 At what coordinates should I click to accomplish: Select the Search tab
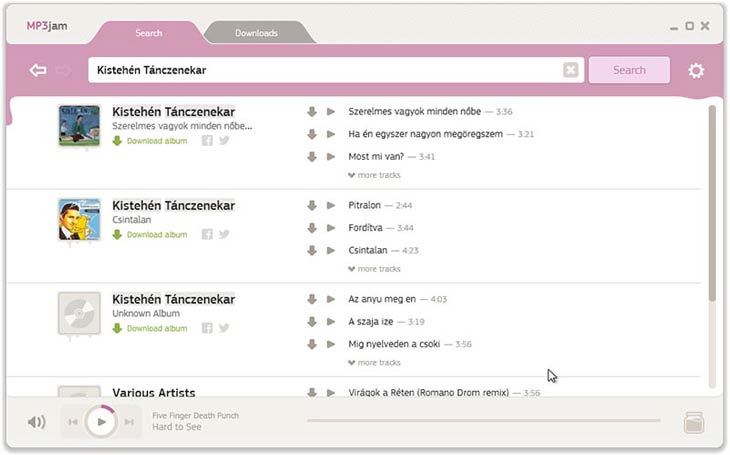148,33
